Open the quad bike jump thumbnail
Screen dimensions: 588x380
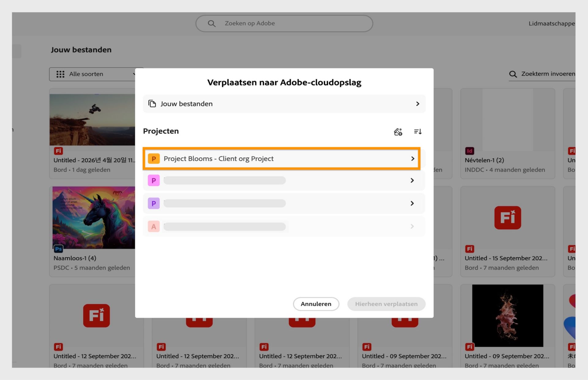[x=92, y=120]
